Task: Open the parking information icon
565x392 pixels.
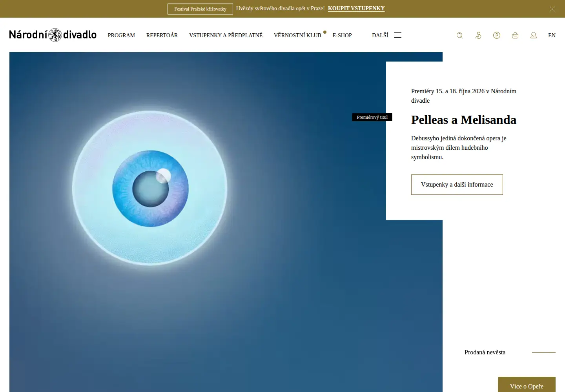Action: tap(497, 35)
